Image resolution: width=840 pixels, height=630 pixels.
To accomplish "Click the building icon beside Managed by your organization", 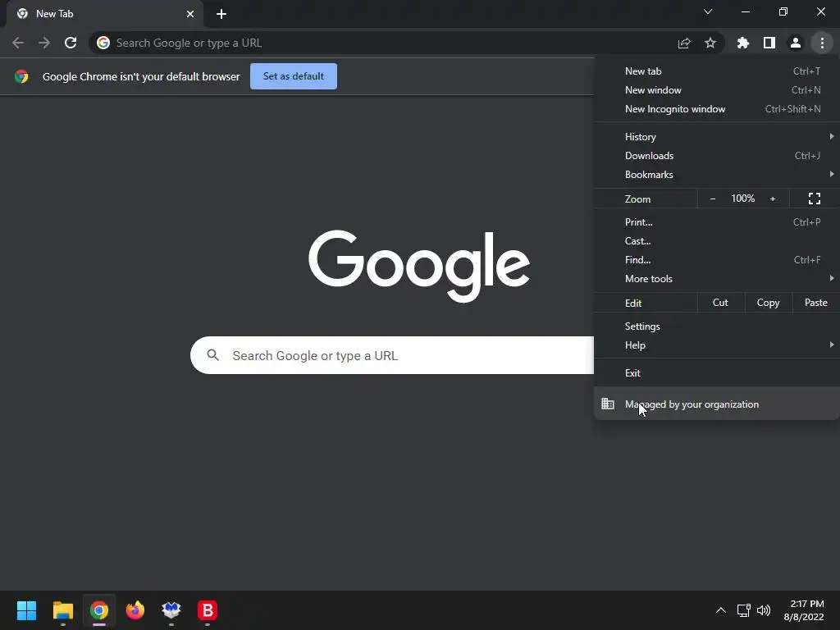I will click(x=608, y=404).
